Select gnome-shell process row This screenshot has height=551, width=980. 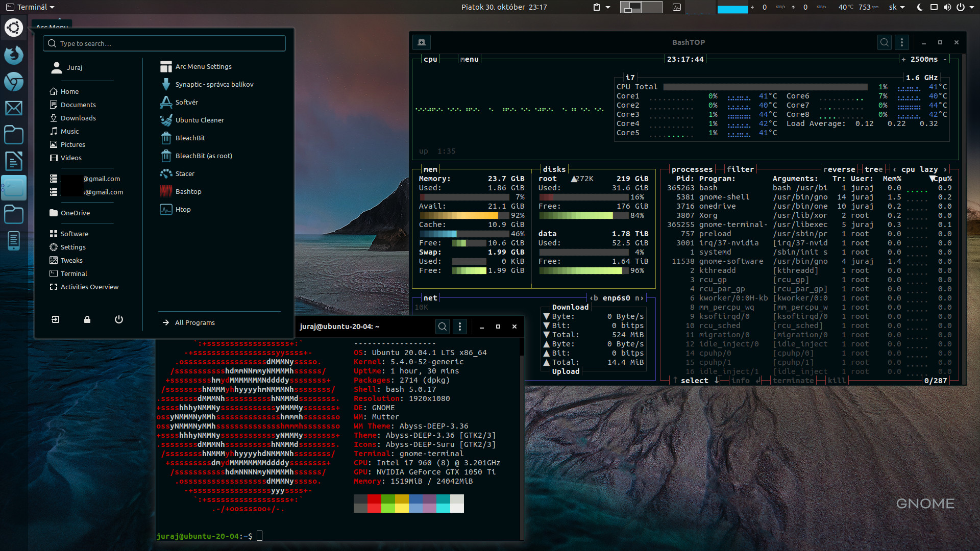810,197
